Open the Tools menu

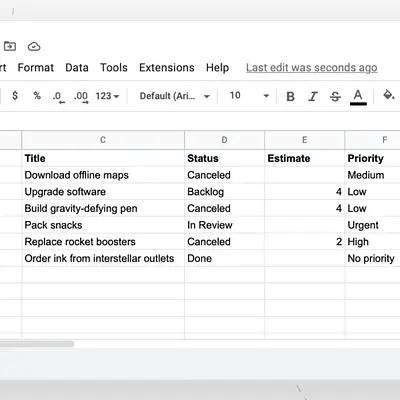114,68
